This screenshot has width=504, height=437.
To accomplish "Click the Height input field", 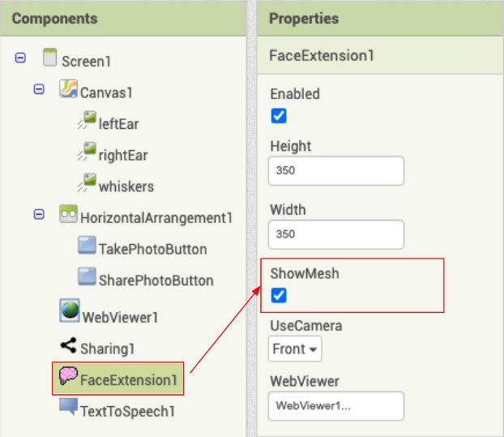I will click(336, 171).
